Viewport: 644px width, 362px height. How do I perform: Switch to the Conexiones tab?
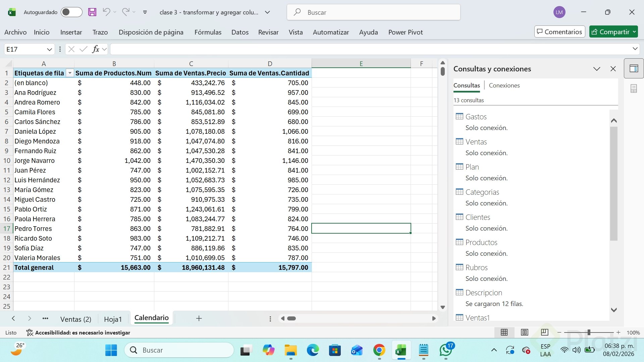tap(504, 85)
